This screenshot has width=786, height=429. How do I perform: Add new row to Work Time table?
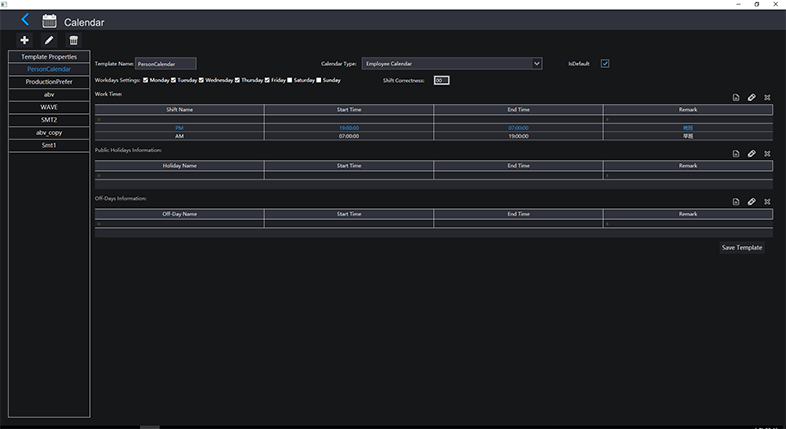click(x=735, y=98)
